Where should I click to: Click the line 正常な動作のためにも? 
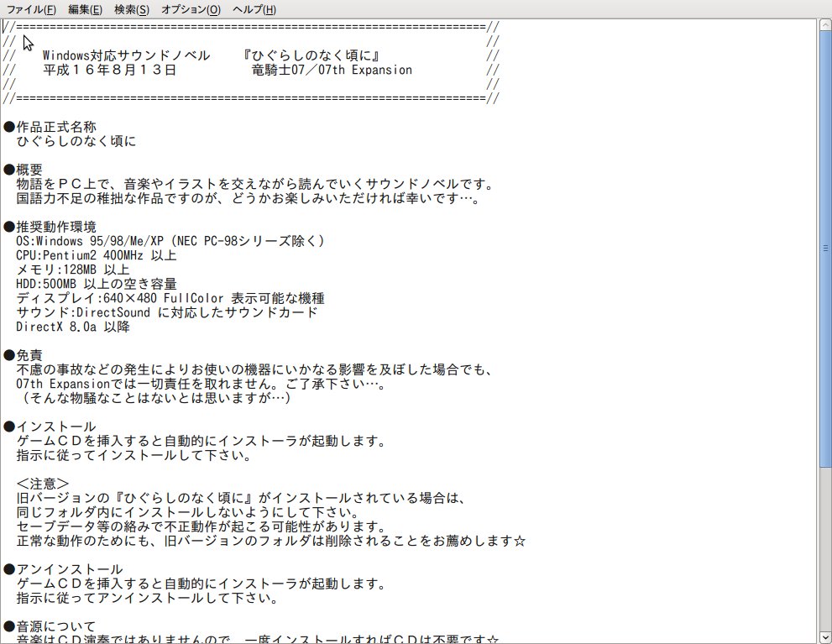(x=271, y=541)
